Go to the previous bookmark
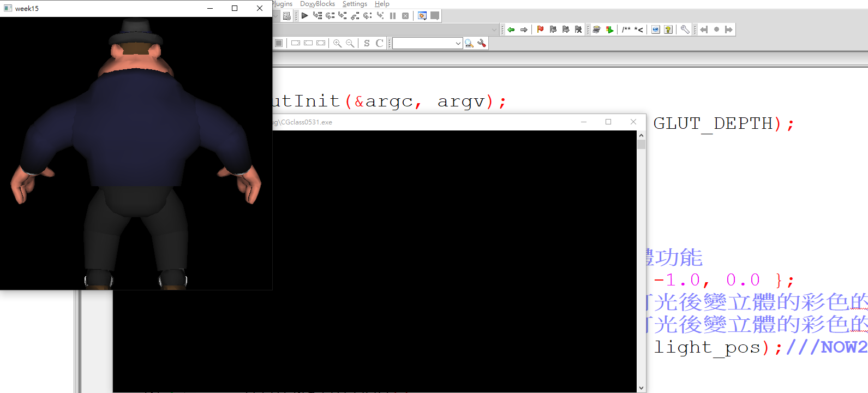The height and width of the screenshot is (393, 868). point(553,29)
